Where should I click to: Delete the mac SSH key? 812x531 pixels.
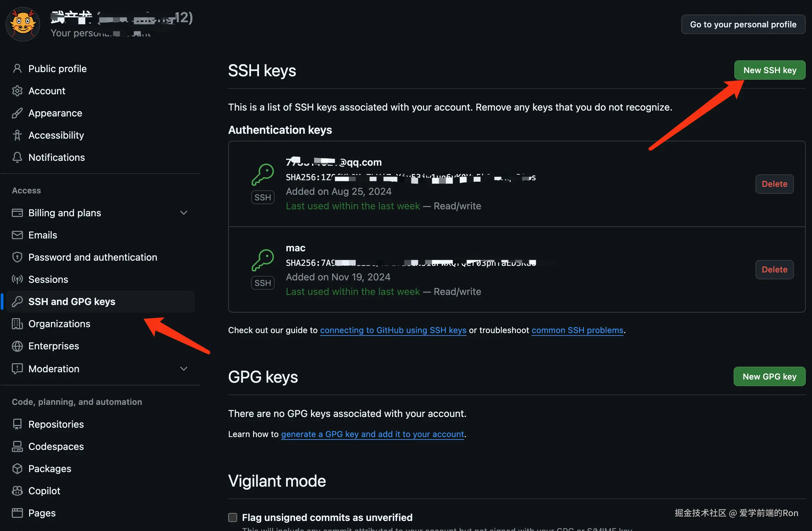click(x=774, y=270)
